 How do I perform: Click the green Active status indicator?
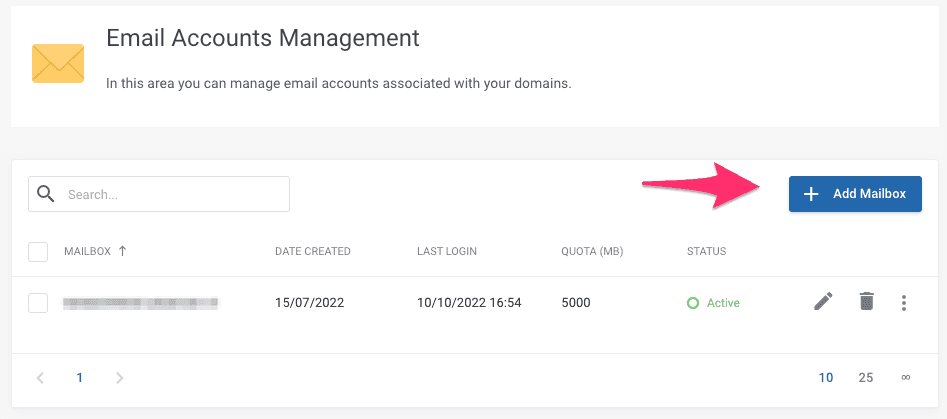[x=713, y=303]
